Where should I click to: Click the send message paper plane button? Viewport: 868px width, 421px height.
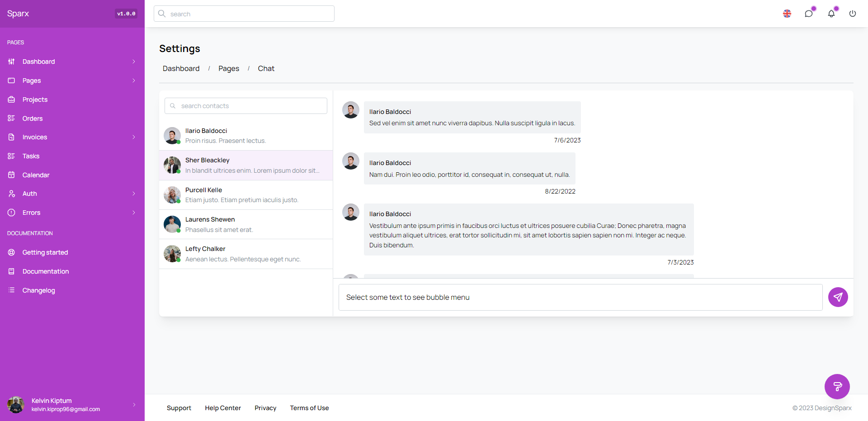point(838,297)
